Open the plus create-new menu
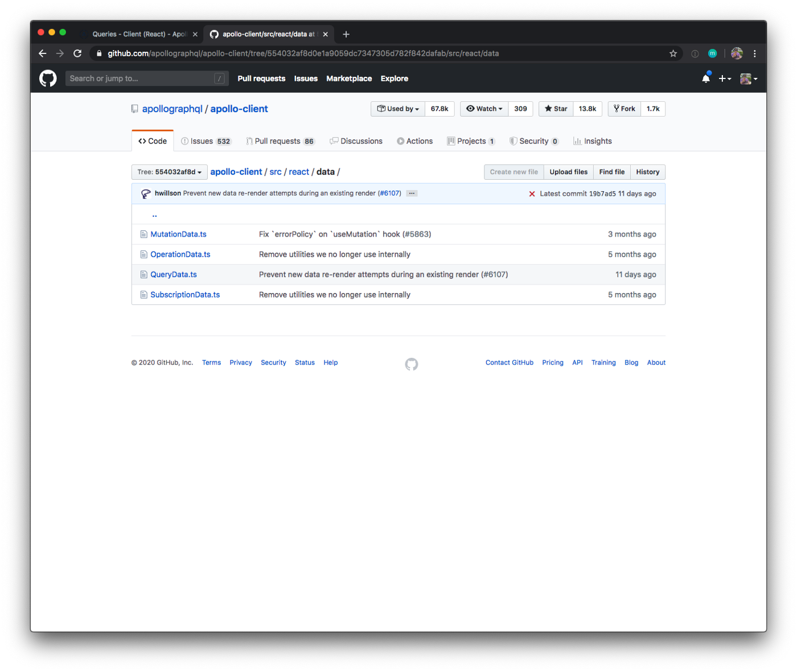The height and width of the screenshot is (672, 797). (x=725, y=79)
